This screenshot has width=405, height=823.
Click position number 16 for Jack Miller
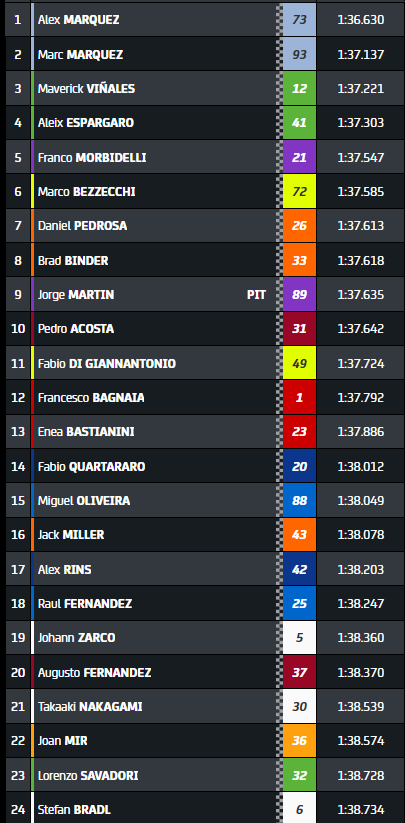click(18, 535)
